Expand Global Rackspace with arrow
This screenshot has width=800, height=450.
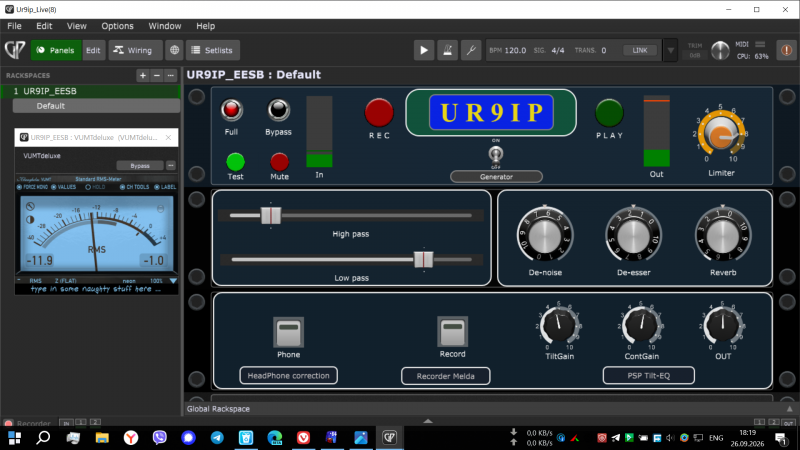point(789,409)
